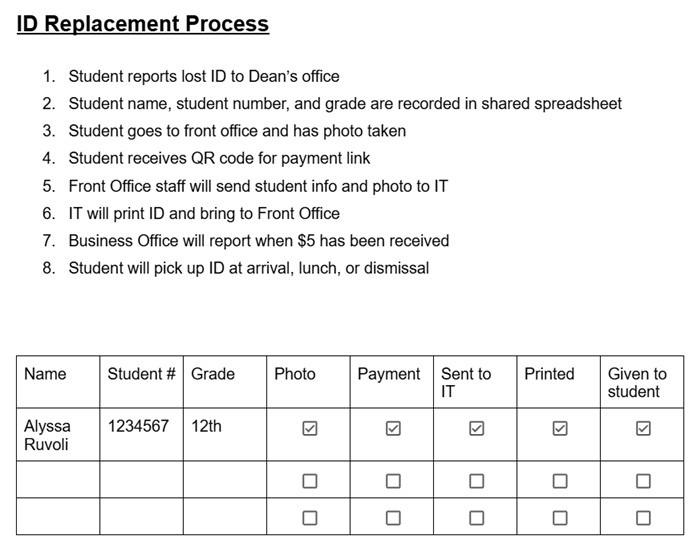
Task: Uncheck the Photo checkbox for Alyssa Ruvoli
Action: (x=310, y=428)
